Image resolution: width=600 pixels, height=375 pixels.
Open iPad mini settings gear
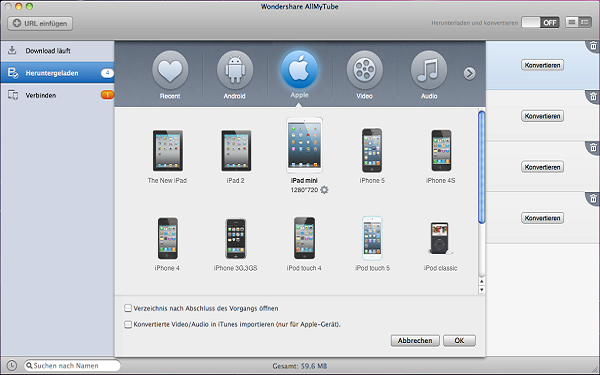pyautogui.click(x=324, y=190)
